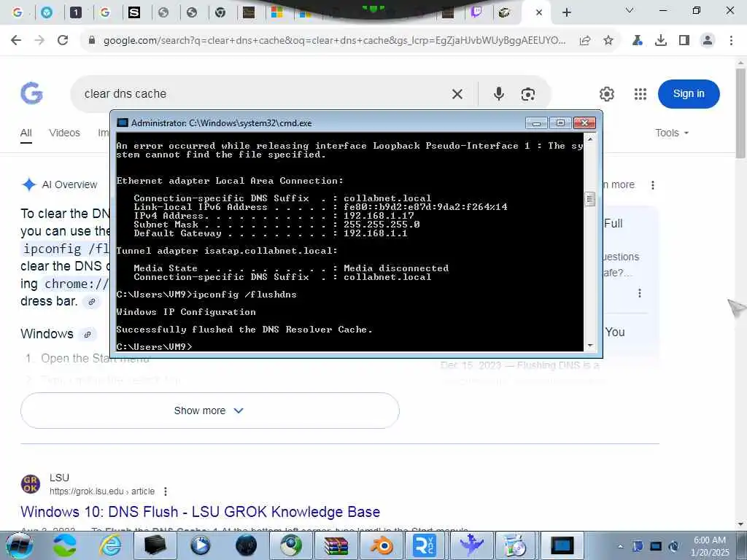
Task: Switch to the first Google tab
Action: click(18, 12)
